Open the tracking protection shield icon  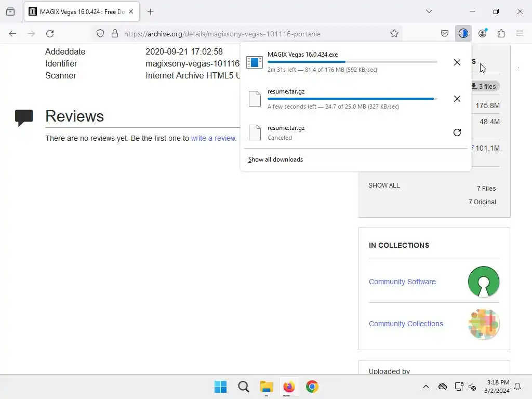point(100,34)
